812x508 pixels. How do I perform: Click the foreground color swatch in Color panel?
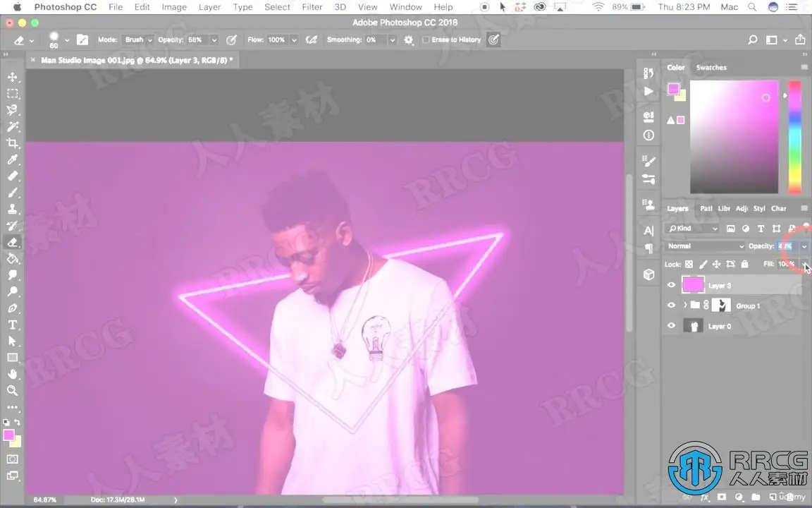point(673,89)
